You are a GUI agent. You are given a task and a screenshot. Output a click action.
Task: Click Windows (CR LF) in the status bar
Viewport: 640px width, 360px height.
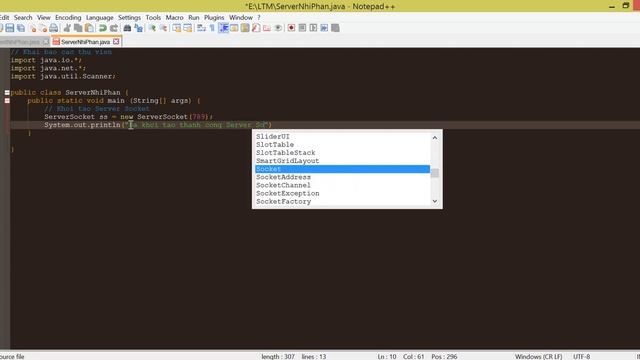point(538,356)
